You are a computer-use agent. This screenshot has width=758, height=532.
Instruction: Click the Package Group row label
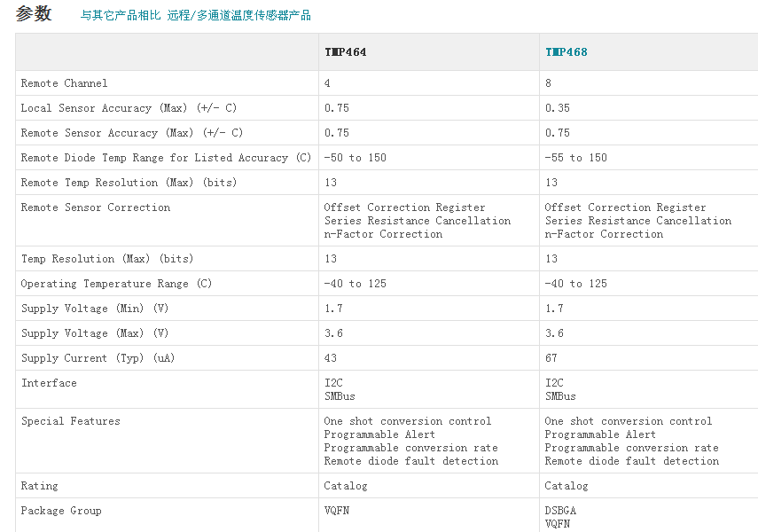(x=61, y=511)
